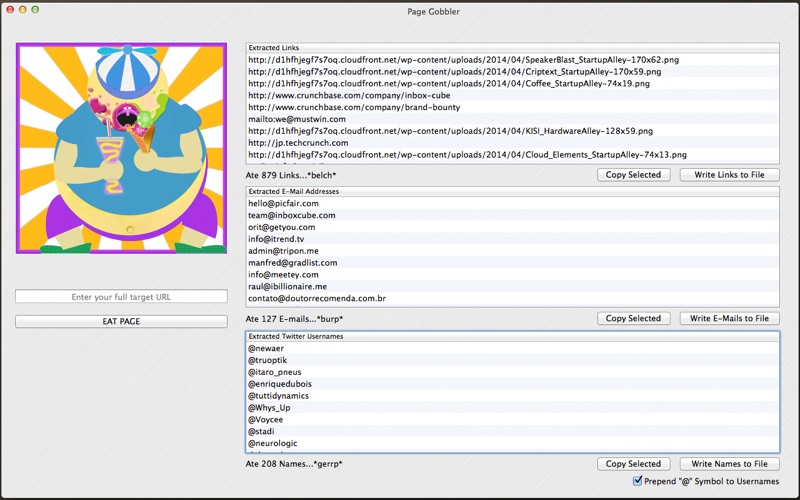
Task: Select the crunchbase brand-bounty link
Action: tap(512, 107)
